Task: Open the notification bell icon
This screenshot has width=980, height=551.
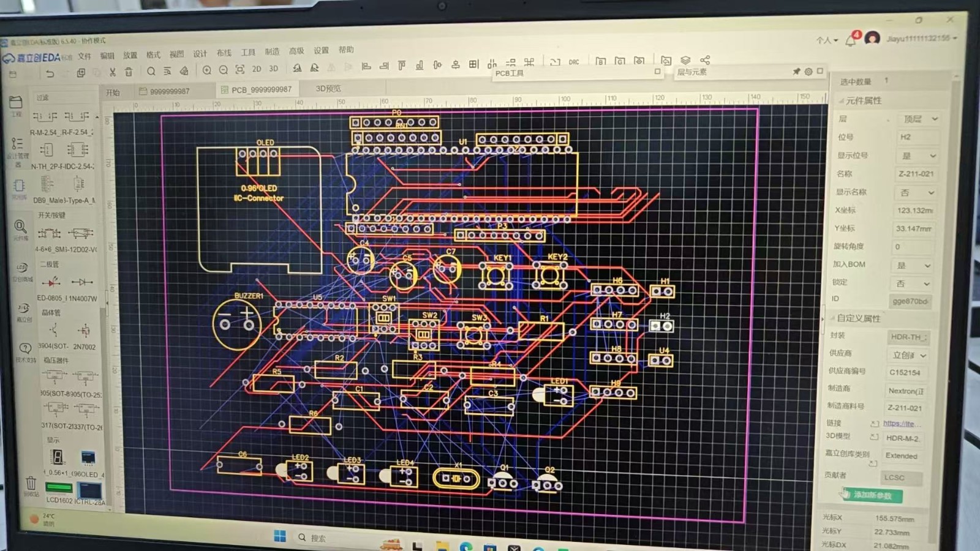Action: point(851,40)
